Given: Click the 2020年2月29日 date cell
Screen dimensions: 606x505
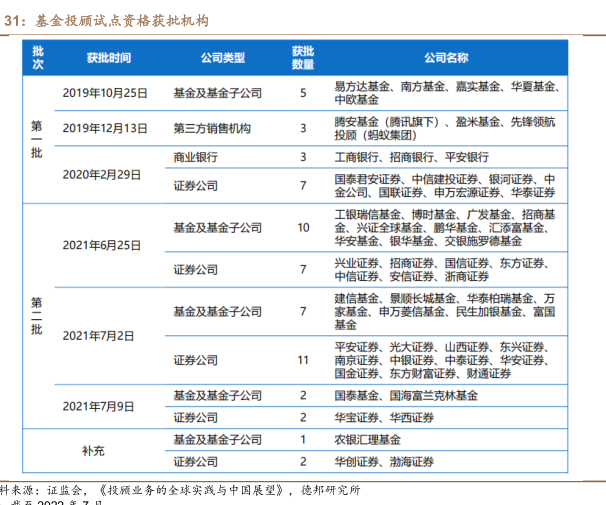Looking at the screenshot, I should [104, 173].
